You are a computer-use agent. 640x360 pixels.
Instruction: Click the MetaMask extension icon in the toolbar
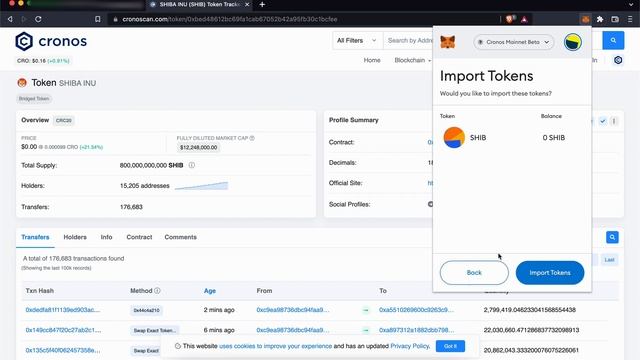click(585, 19)
